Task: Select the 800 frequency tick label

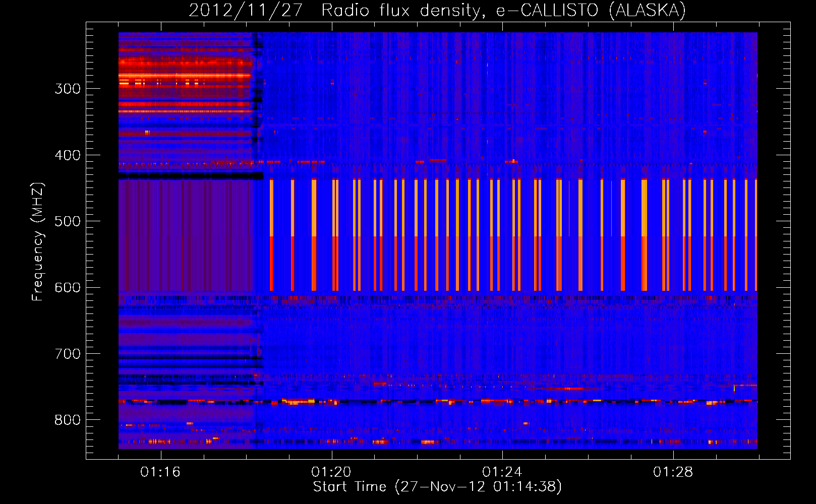Action: tap(68, 420)
